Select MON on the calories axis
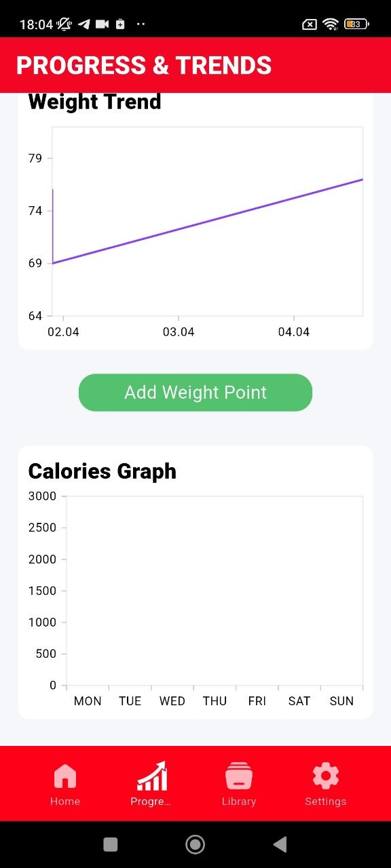391x868 pixels. 88,701
